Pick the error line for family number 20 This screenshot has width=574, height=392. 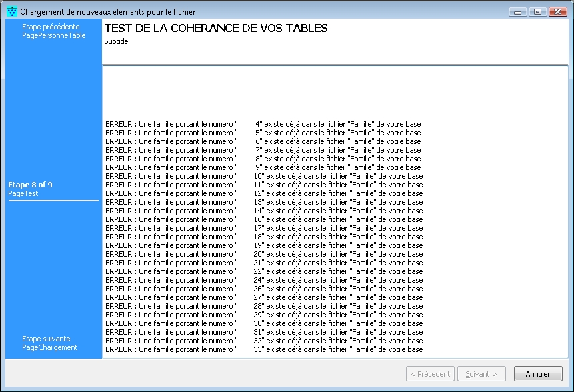263,254
